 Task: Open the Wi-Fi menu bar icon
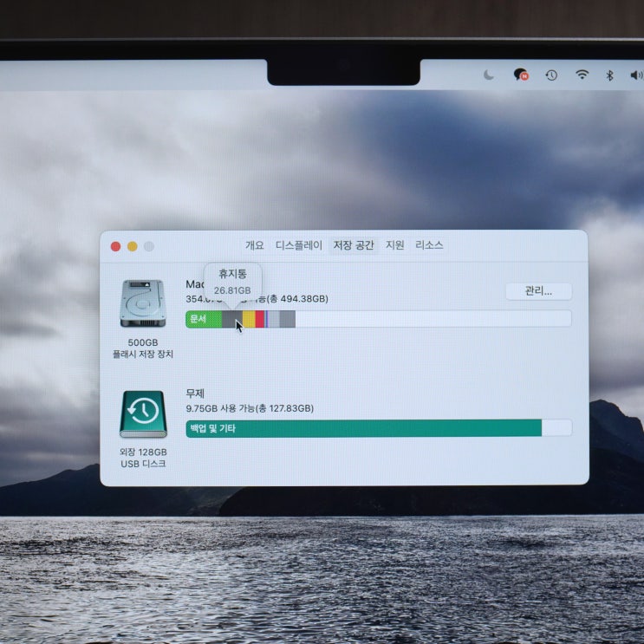582,75
